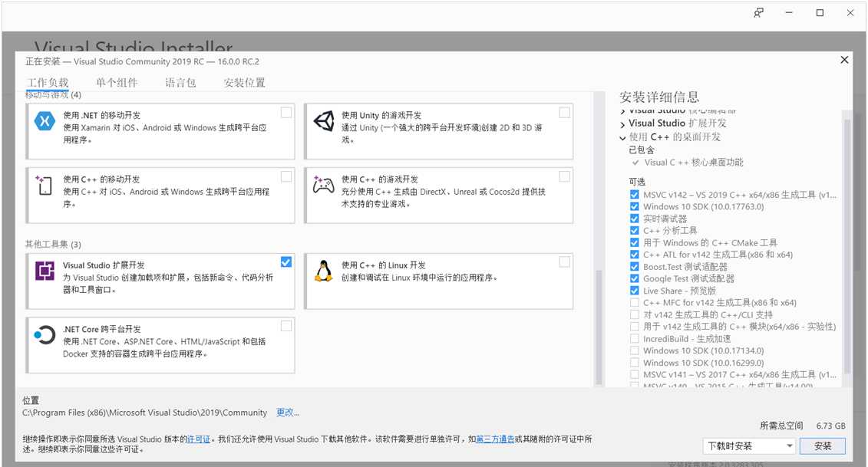Screen dimensions: 868x467
Task: Uncheck the Live Share preview option
Action: click(x=635, y=291)
